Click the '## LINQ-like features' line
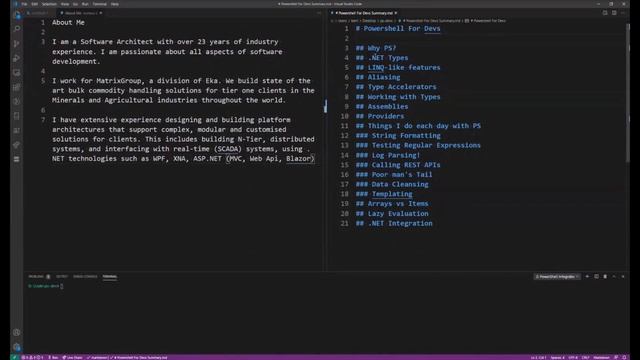The height and width of the screenshot is (360, 640). (398, 68)
